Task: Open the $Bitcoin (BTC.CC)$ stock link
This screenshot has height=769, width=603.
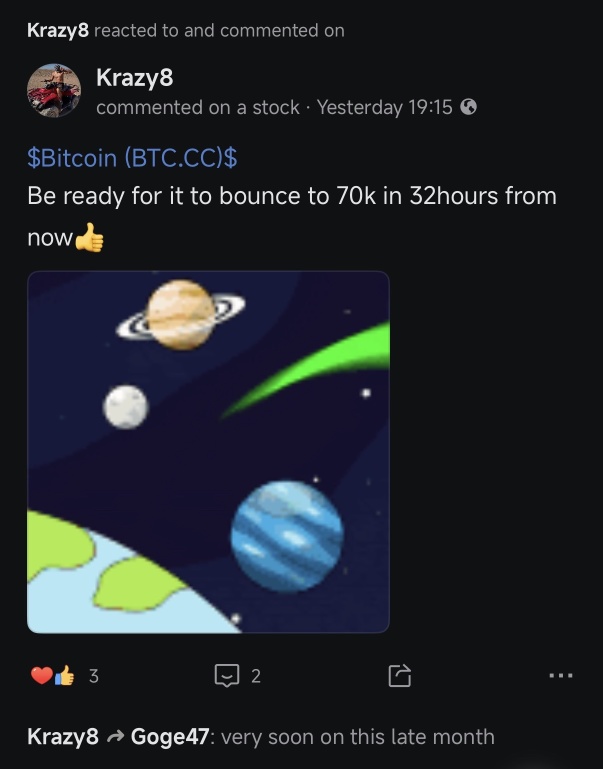Action: click(x=132, y=158)
